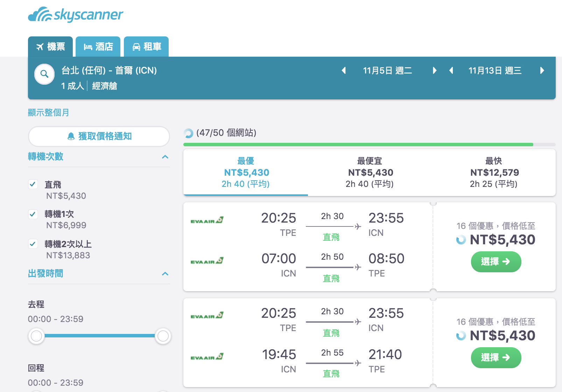
Task: Go to previous day before 11月13日
Action: 451,71
